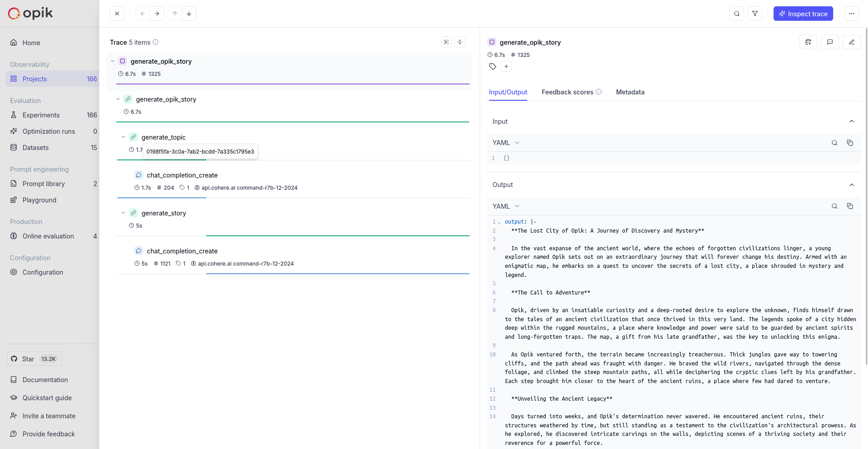The width and height of the screenshot is (868, 449).
Task: Switch to the Metadata tab
Action: point(630,92)
